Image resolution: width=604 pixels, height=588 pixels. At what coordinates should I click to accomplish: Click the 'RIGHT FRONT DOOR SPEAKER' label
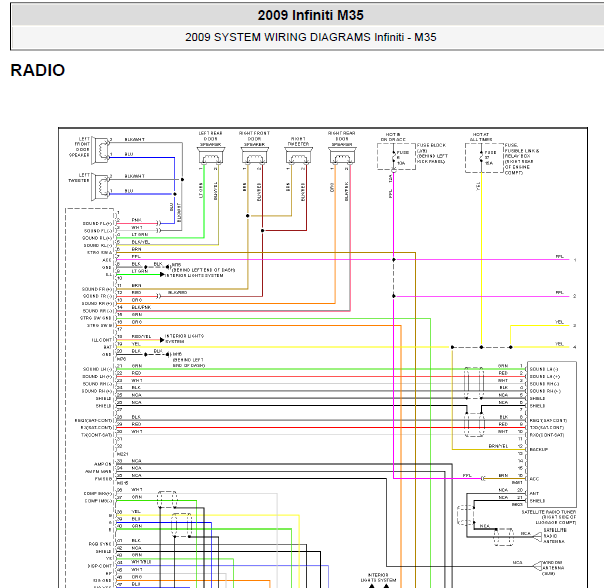click(x=254, y=139)
